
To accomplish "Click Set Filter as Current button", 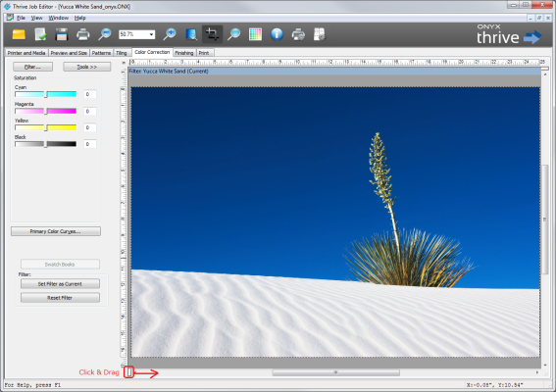I will [x=60, y=284].
